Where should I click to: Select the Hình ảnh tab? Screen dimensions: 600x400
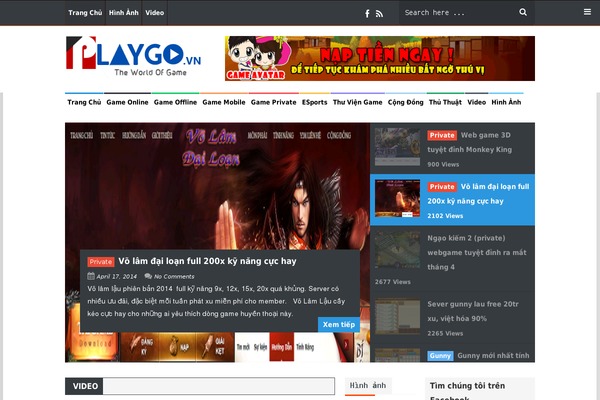[368, 386]
